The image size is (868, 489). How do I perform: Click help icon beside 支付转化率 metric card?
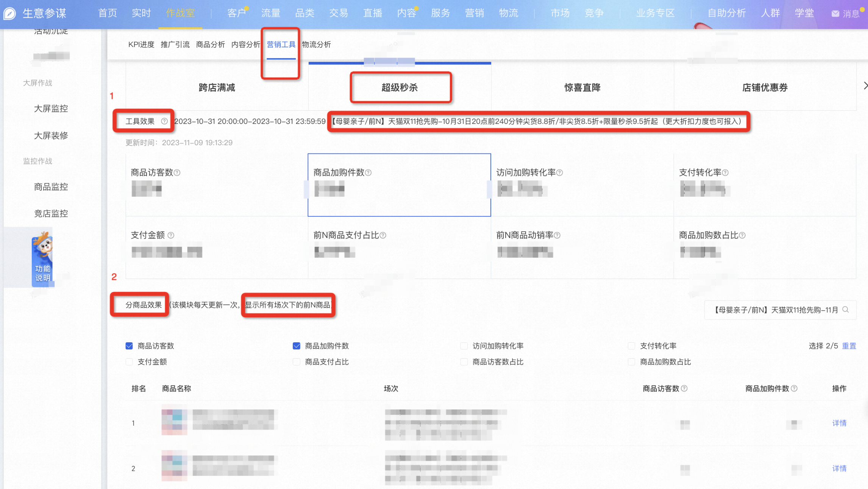(x=725, y=173)
